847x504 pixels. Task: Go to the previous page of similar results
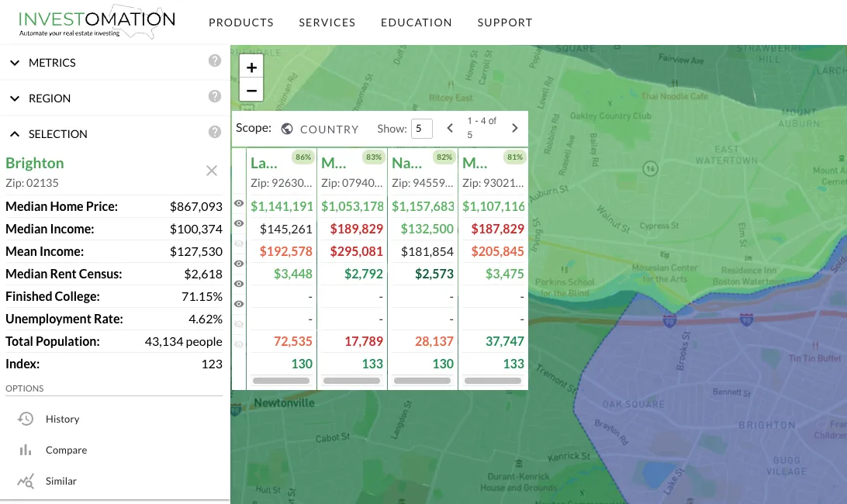click(x=450, y=128)
